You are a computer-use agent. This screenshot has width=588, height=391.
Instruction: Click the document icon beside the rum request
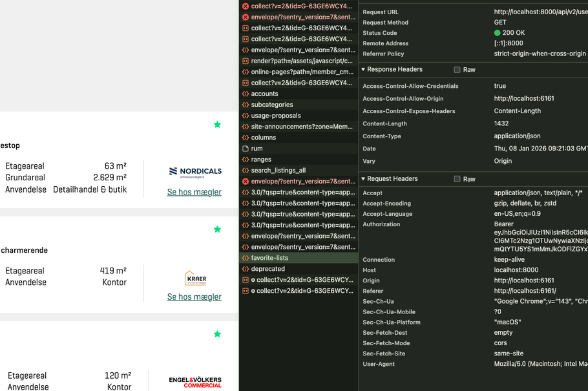[x=246, y=149]
